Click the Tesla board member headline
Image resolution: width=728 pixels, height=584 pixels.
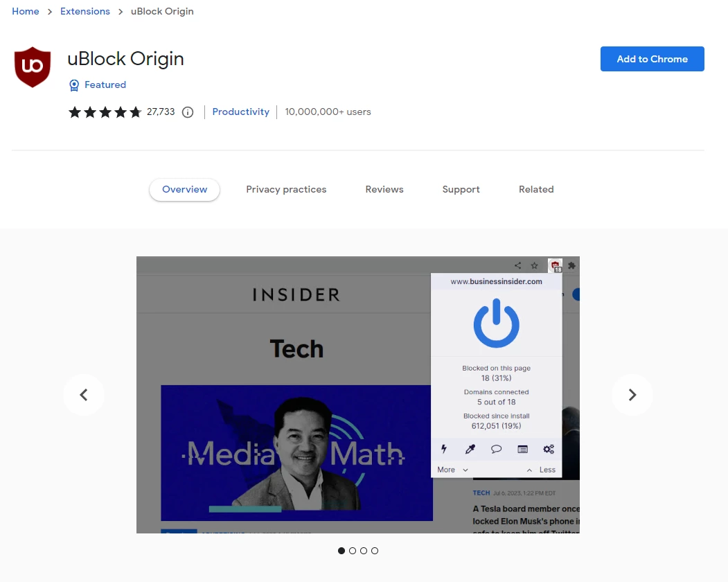pos(526,521)
